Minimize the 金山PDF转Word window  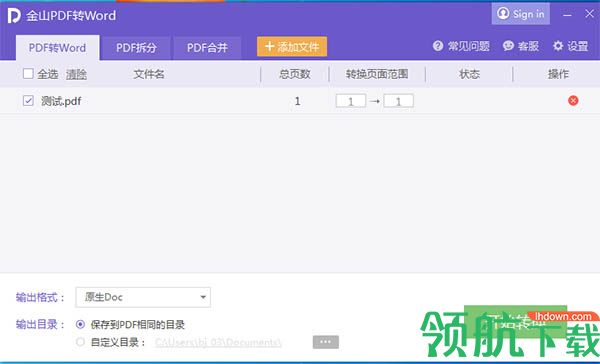click(567, 15)
